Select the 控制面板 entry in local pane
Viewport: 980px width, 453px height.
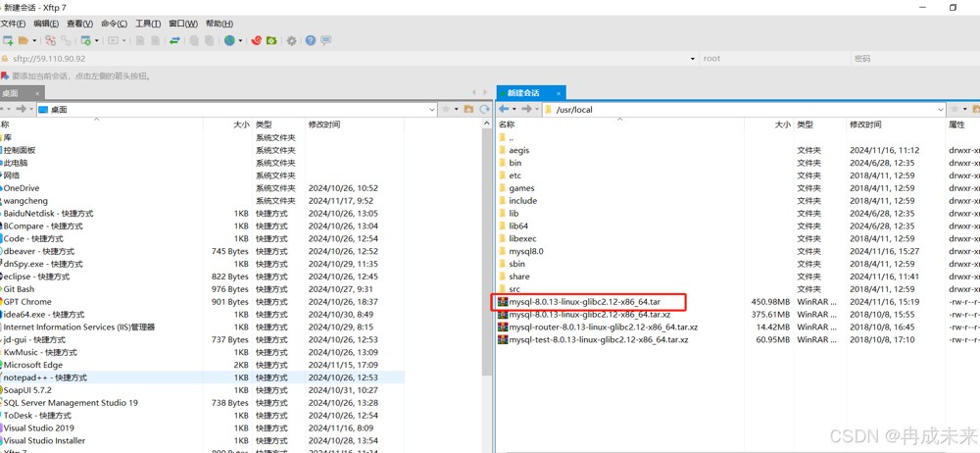coord(20,150)
